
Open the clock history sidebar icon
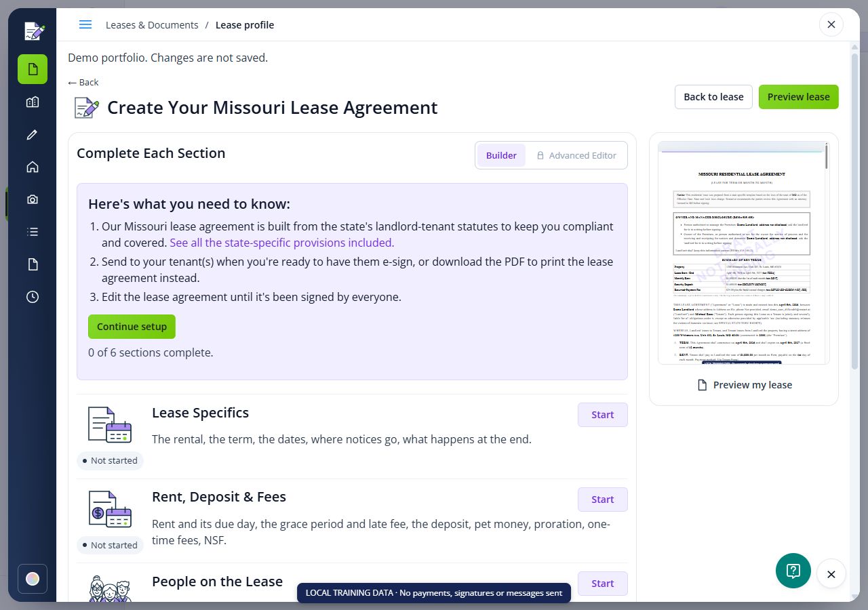click(x=33, y=297)
